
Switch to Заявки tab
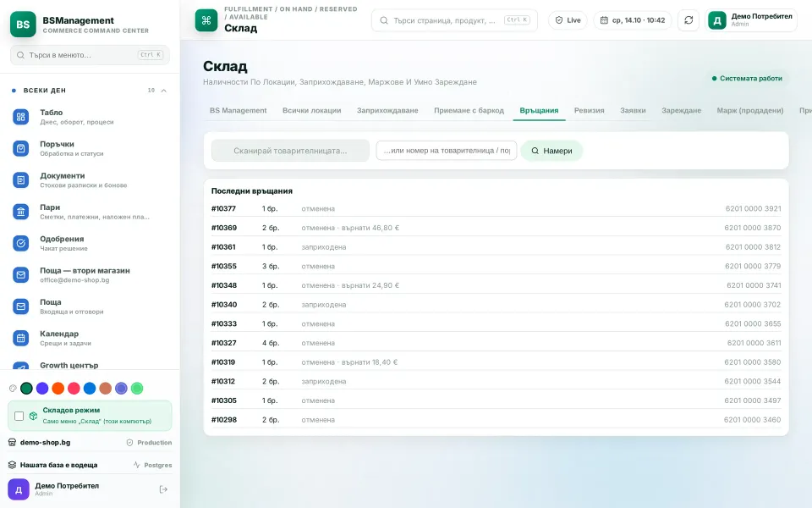tap(633, 110)
